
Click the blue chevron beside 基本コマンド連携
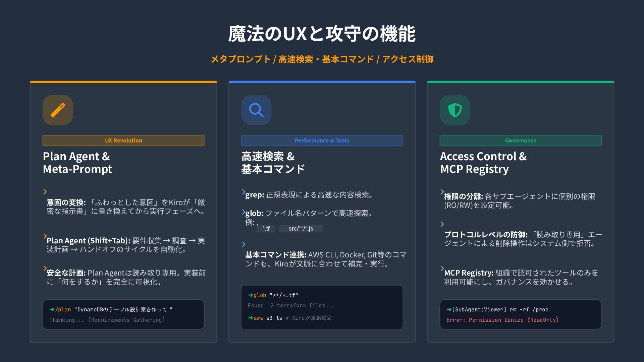pos(244,244)
